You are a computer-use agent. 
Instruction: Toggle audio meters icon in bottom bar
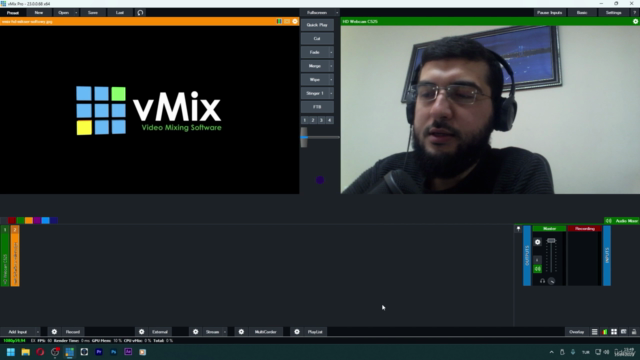pyautogui.click(x=604, y=332)
